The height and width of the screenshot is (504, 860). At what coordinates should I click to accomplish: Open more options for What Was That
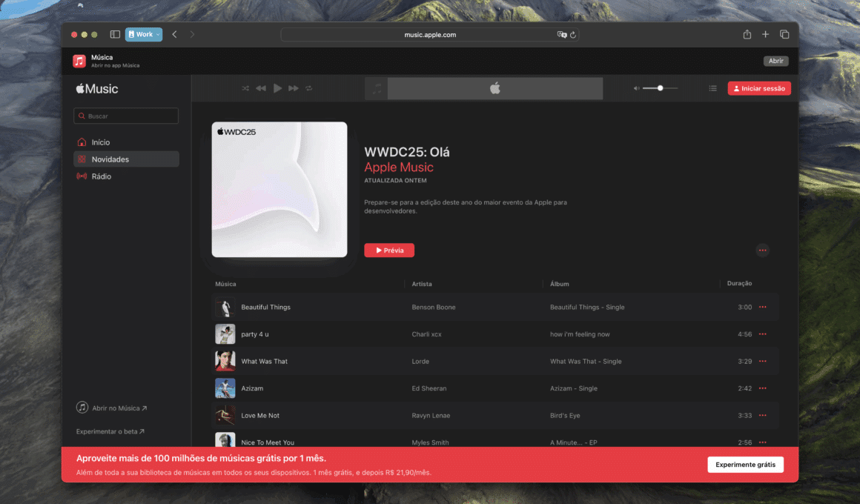[762, 362]
